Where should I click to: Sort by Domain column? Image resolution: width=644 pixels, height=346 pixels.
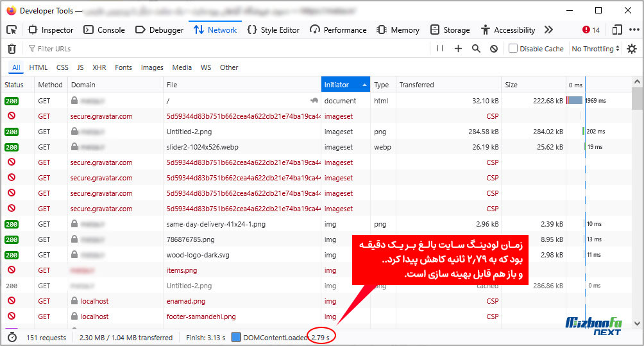coord(115,85)
